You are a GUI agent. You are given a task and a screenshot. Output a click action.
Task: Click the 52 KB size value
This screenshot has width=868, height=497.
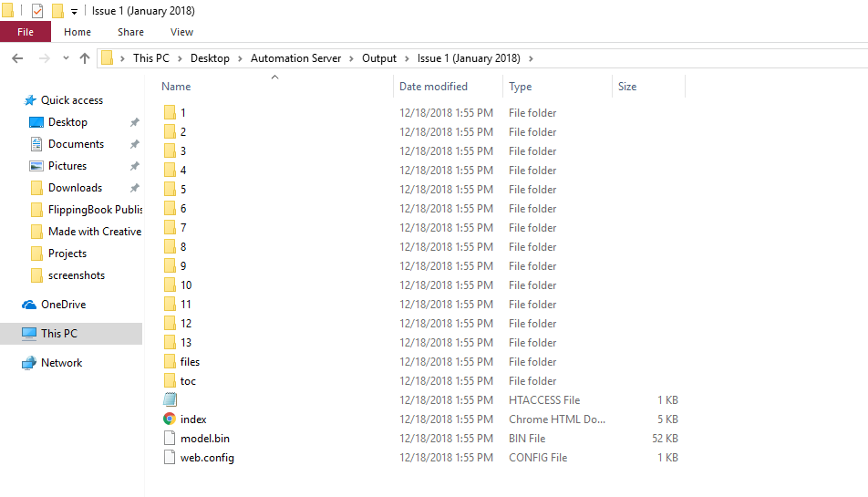(x=665, y=439)
